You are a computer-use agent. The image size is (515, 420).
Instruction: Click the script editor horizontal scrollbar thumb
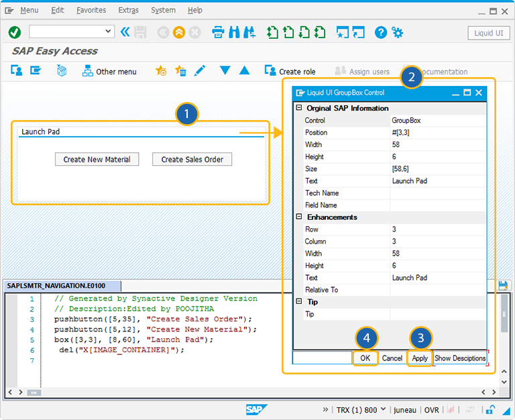point(34,392)
